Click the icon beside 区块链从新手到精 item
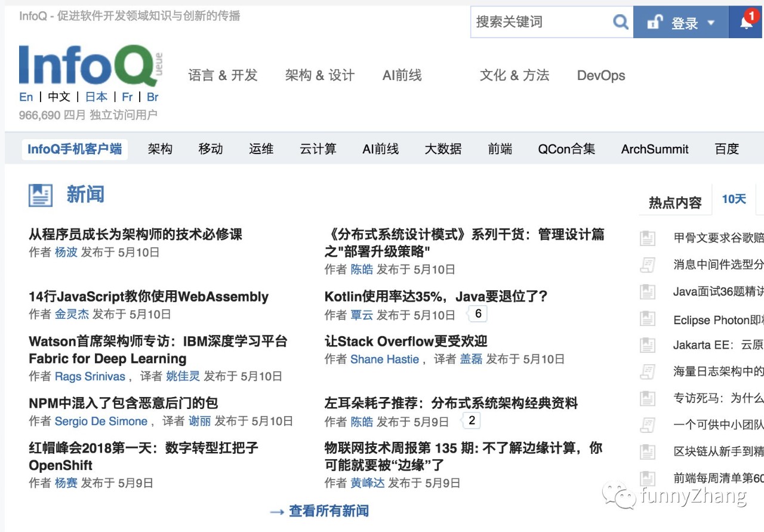This screenshot has width=764, height=532. pos(648,451)
